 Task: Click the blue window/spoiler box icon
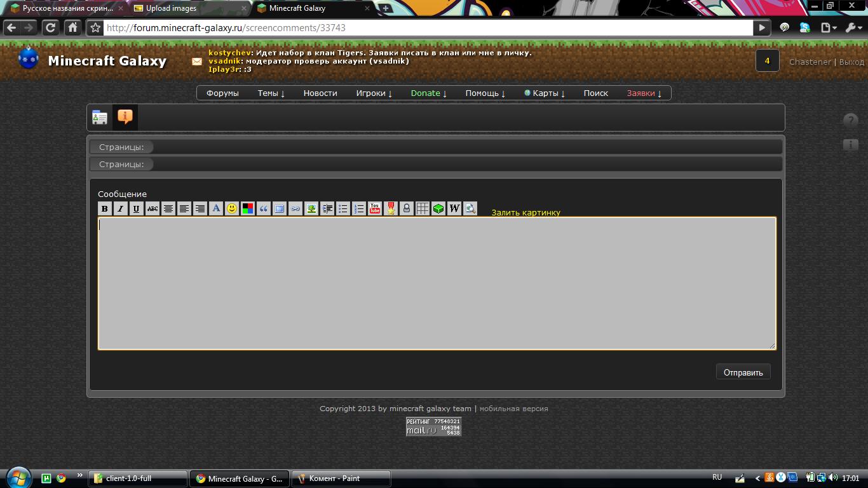coord(280,208)
